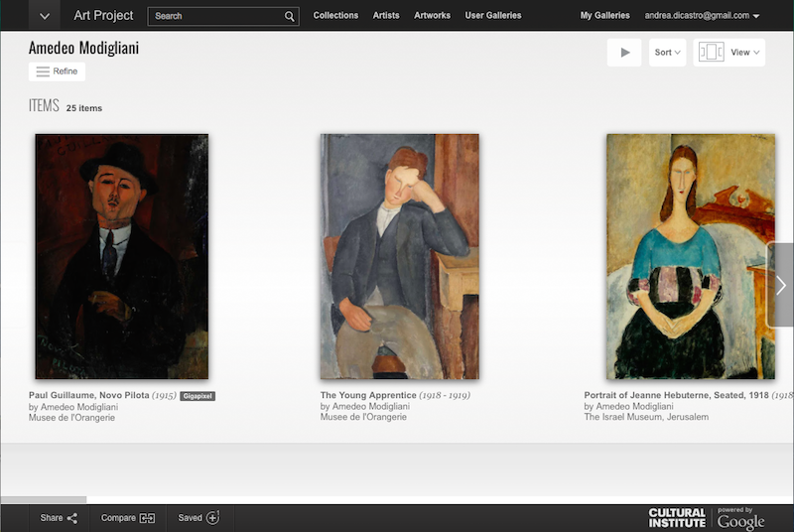The height and width of the screenshot is (532, 794).
Task: Click the Paul Guillaume, Novo Pilota title
Action: [89, 395]
